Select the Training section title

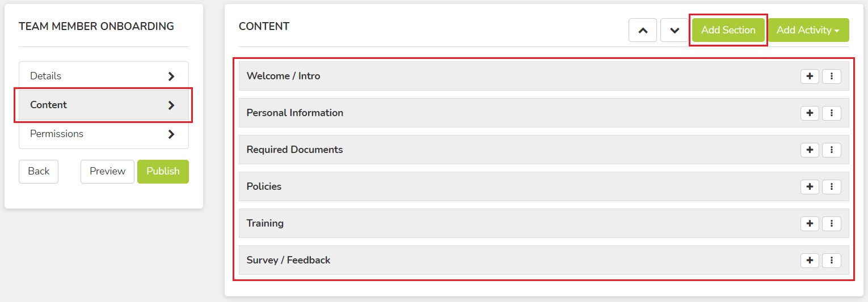(265, 223)
